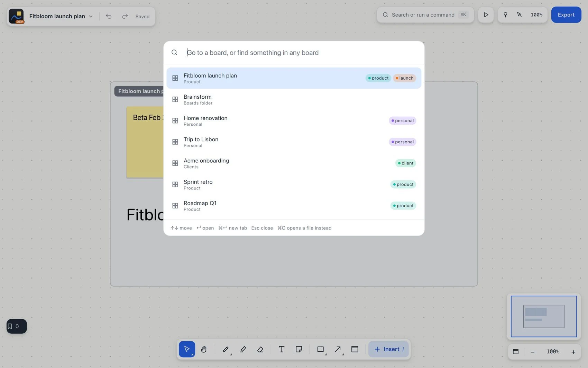Choose the Text tool
588x368 pixels.
(x=282, y=349)
